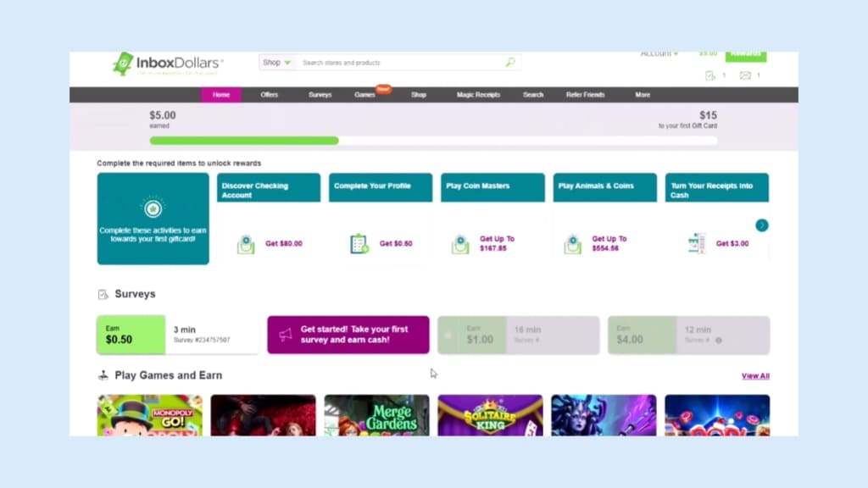
Task: Open the Magic Receipts menu item
Action: click(477, 95)
